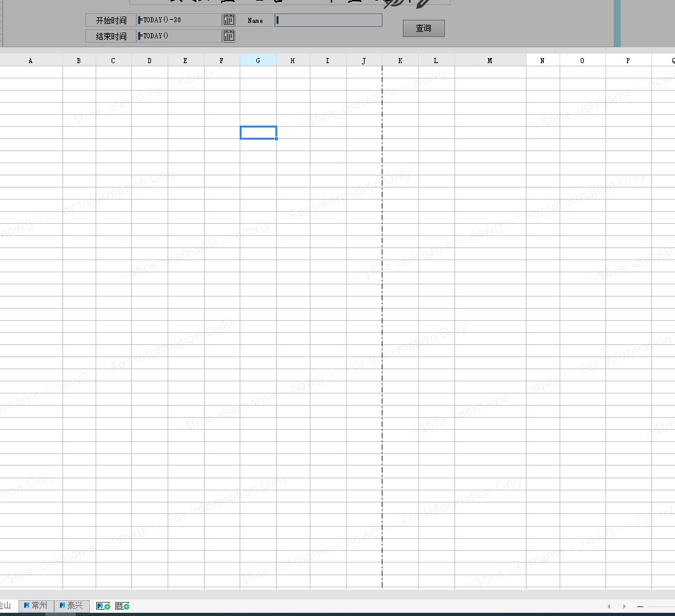This screenshot has width=675, height=616.
Task: Click the 开始时间 date field with TODAY()-30
Action: pos(179,20)
